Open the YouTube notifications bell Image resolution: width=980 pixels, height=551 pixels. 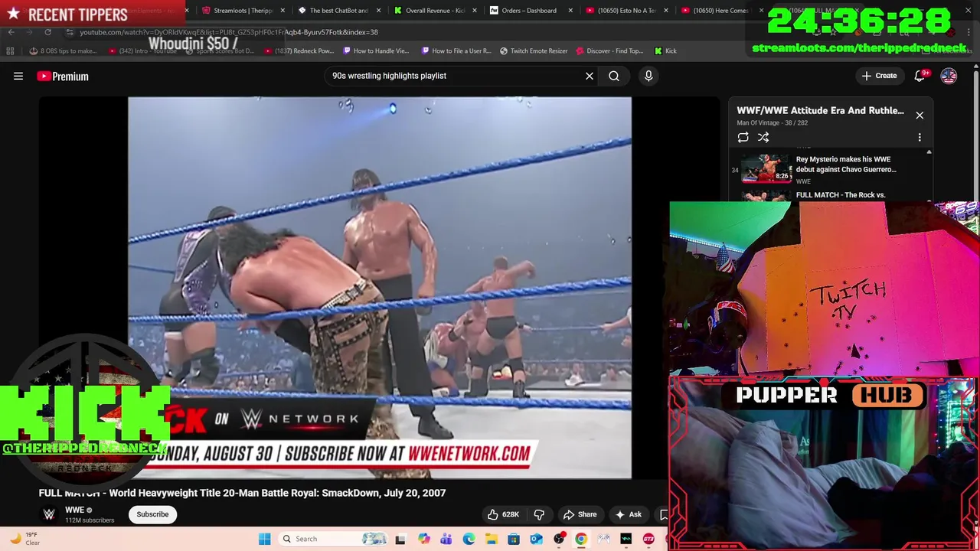click(920, 76)
